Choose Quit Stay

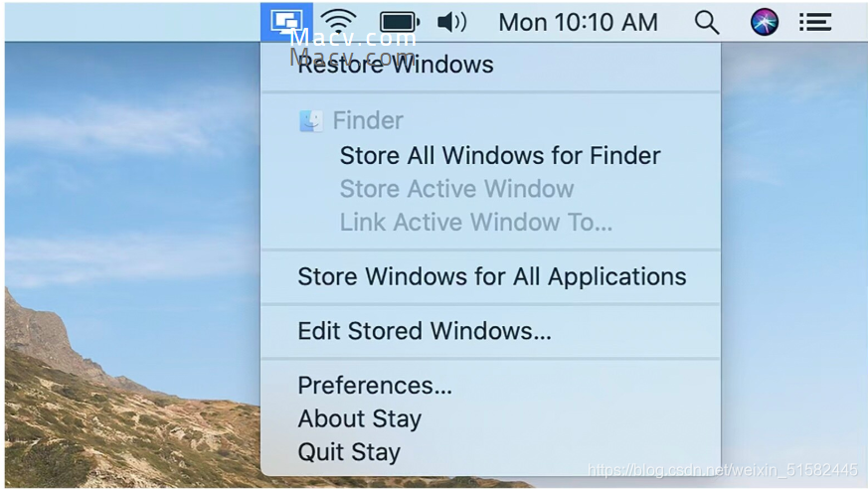click(490, 452)
